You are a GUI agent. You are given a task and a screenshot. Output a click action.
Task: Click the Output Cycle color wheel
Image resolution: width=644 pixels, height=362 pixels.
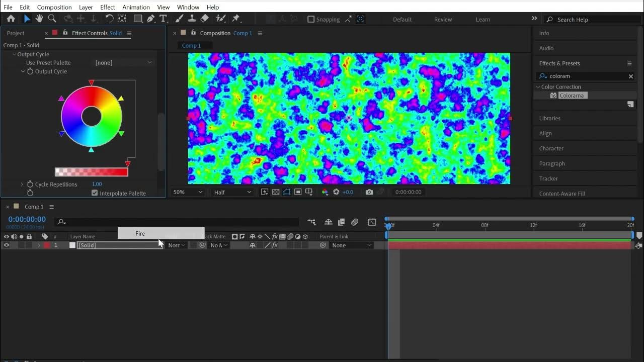tap(92, 117)
